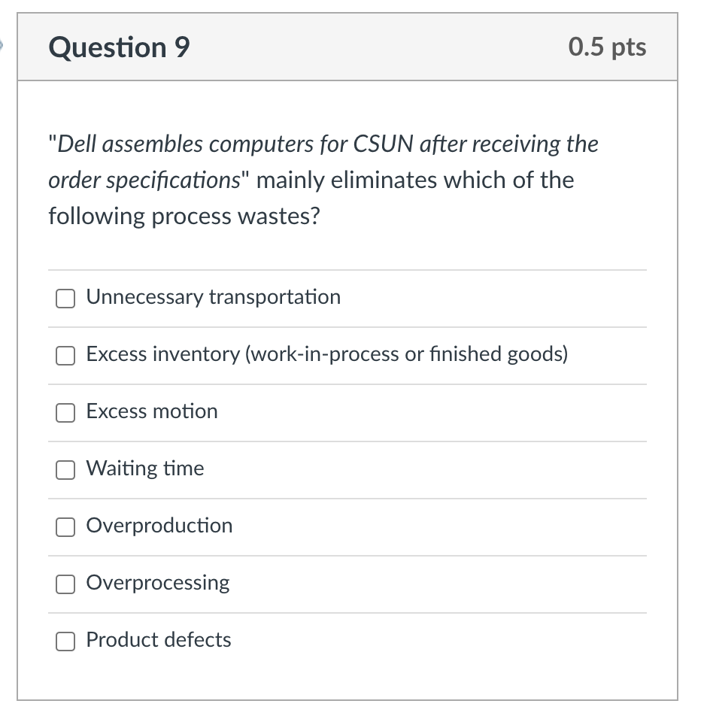
Task: Select the Overprocessing checkbox
Action: click(x=65, y=584)
